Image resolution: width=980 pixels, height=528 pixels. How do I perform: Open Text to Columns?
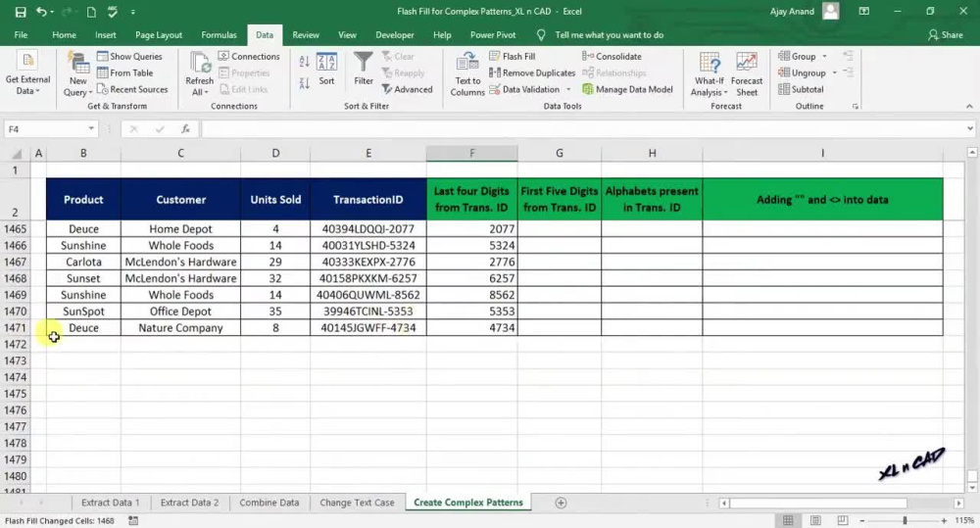pyautogui.click(x=467, y=74)
